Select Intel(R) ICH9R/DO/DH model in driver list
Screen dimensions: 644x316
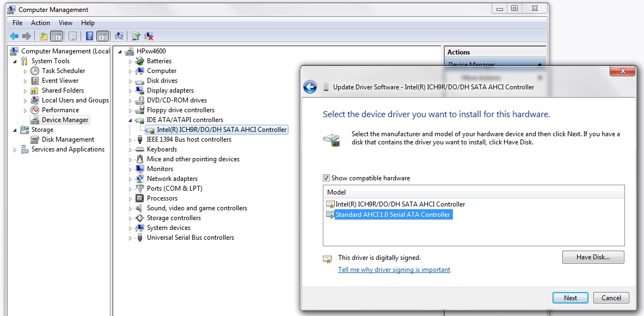[x=400, y=204]
